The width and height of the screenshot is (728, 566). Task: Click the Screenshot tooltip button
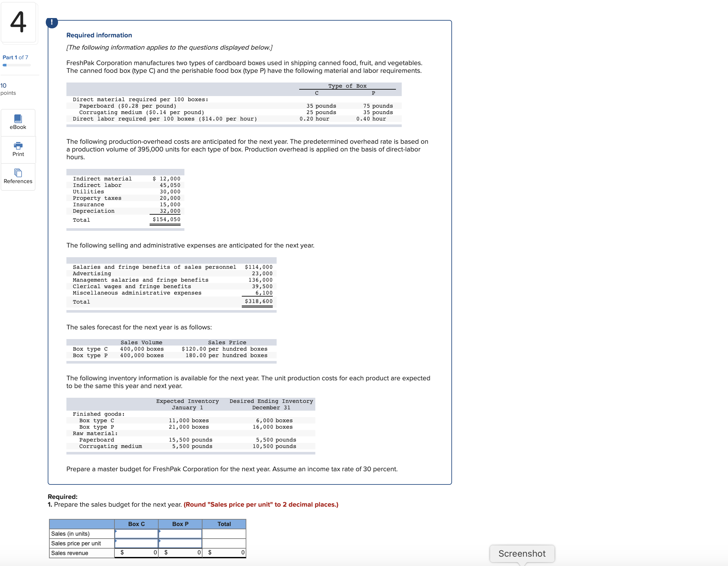522,553
